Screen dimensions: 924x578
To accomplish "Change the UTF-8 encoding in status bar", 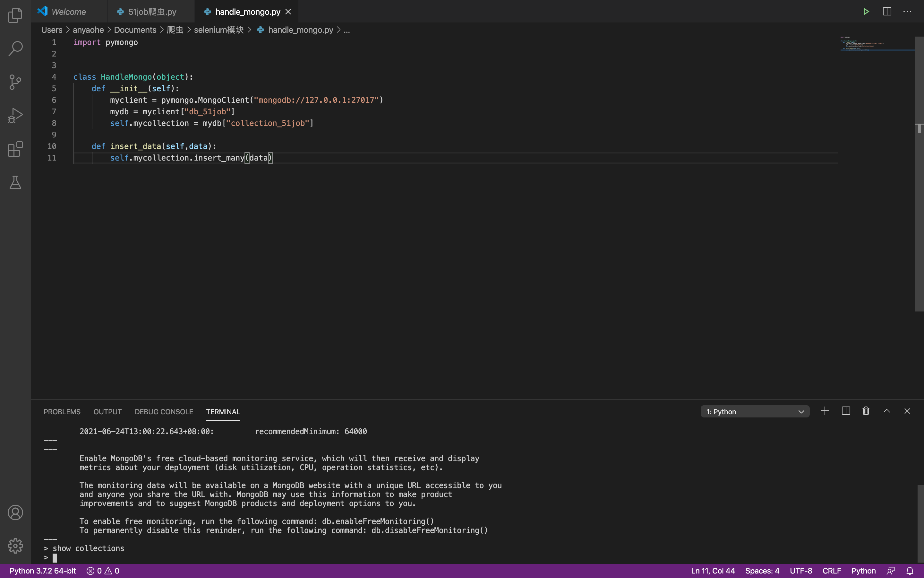I will click(801, 571).
